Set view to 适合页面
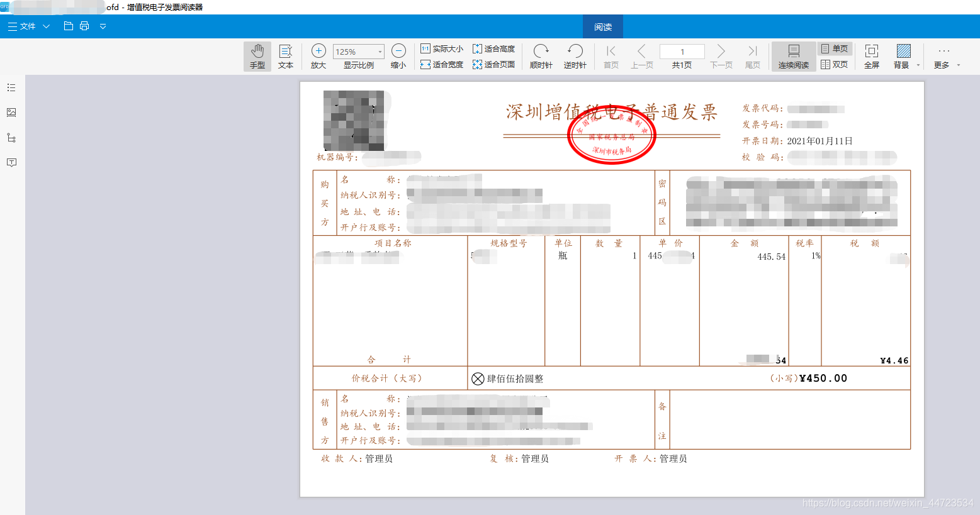 tap(494, 64)
